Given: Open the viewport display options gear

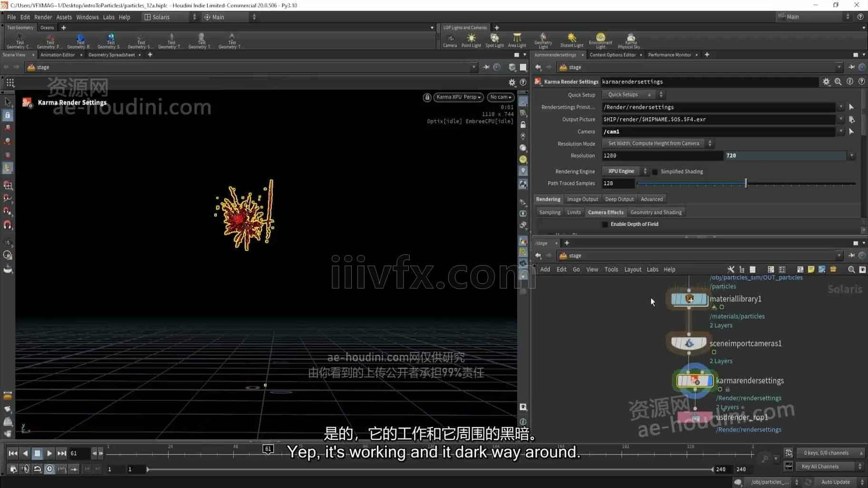Looking at the screenshot, I should click(x=512, y=83).
